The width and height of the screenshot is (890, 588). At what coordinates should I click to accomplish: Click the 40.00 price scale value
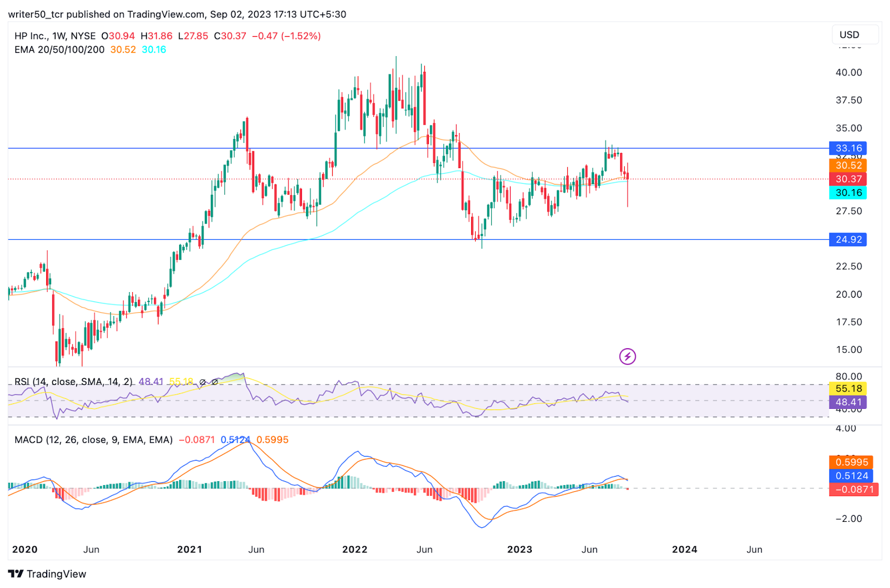pos(849,72)
